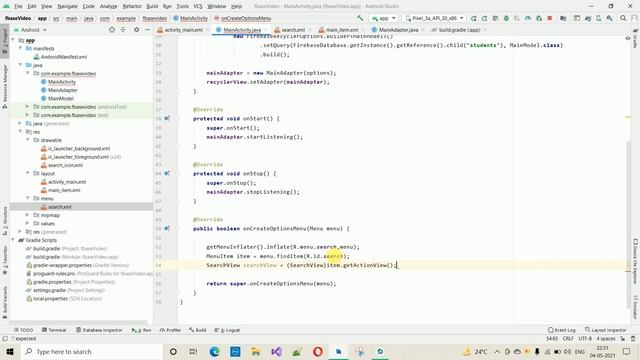Open File Explorer from taskbar
The height and width of the screenshot is (360, 640).
(x=256, y=351)
